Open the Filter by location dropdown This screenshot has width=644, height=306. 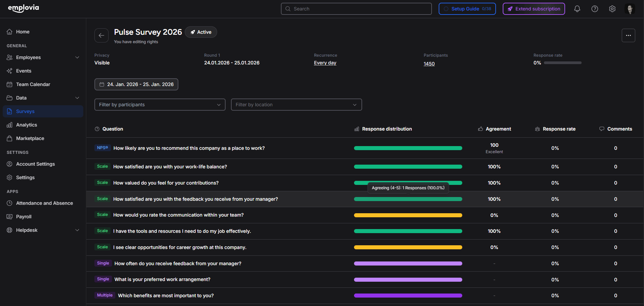[296, 105]
